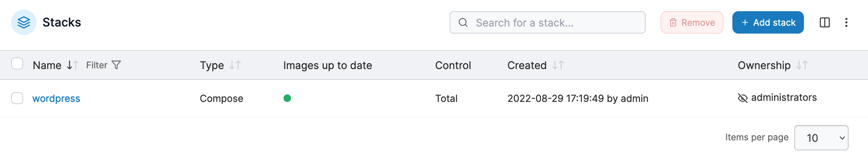Screen dimensions: 868x159
Task: Open the column visibility settings icon
Action: pos(825,22)
